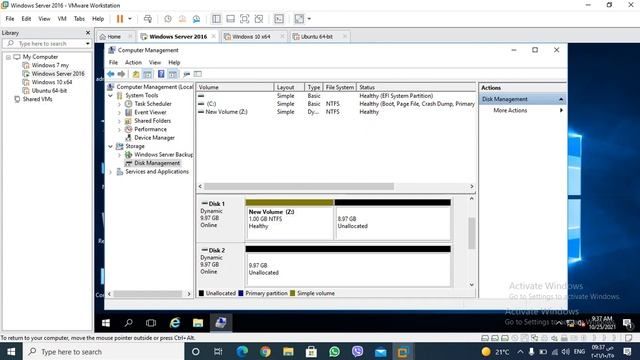Toggle the thumbnail bar view icon
The width and height of the screenshot is (640, 360).
pos(231,19)
